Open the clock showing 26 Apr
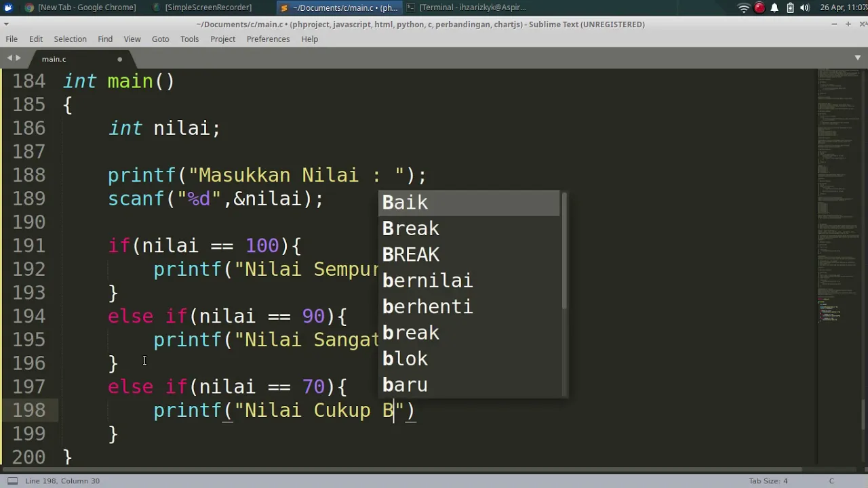868x488 pixels. click(x=843, y=7)
